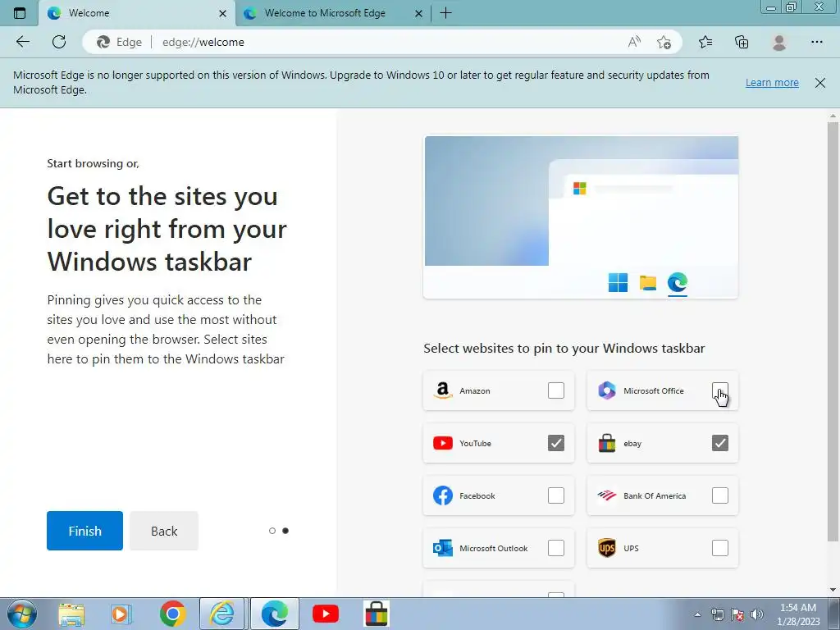Click the Microsoft Outlook logo icon

click(x=442, y=548)
